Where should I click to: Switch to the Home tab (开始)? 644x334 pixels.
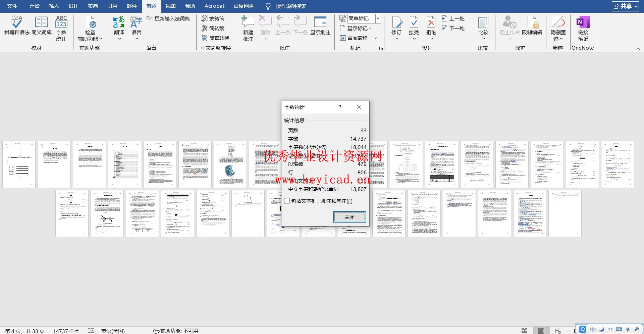[x=34, y=6]
